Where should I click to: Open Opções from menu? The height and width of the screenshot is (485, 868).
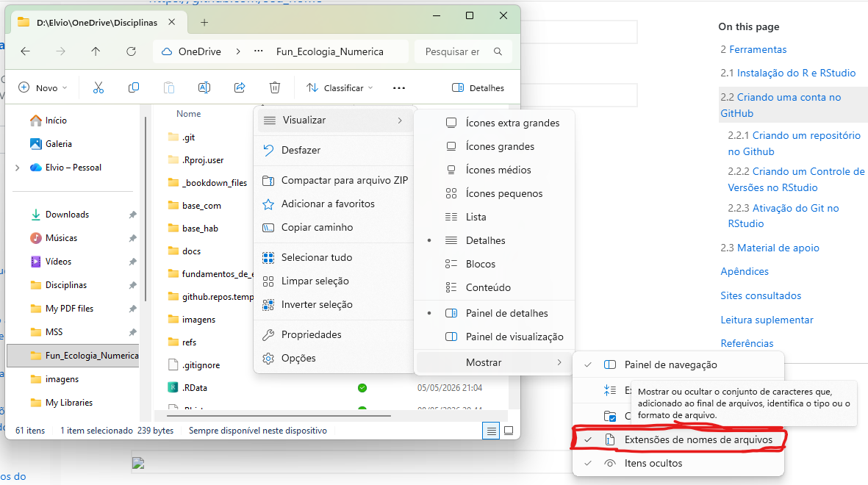(x=334, y=358)
